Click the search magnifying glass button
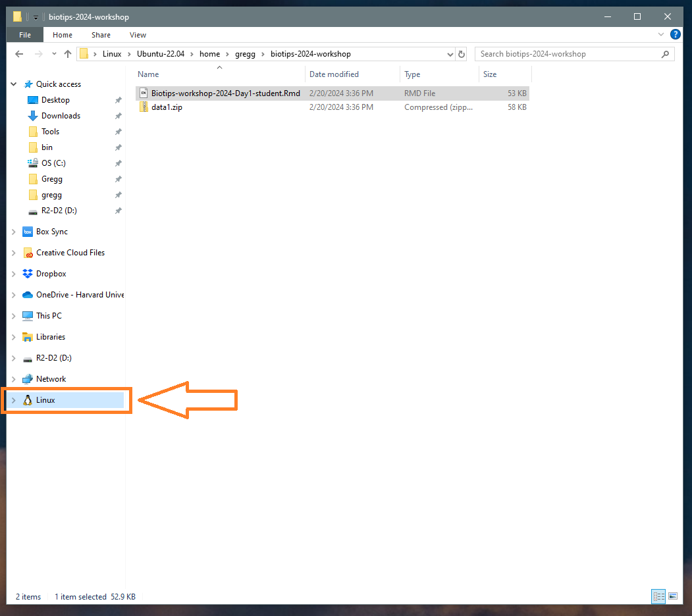Viewport: 692px width, 616px height. coord(665,54)
